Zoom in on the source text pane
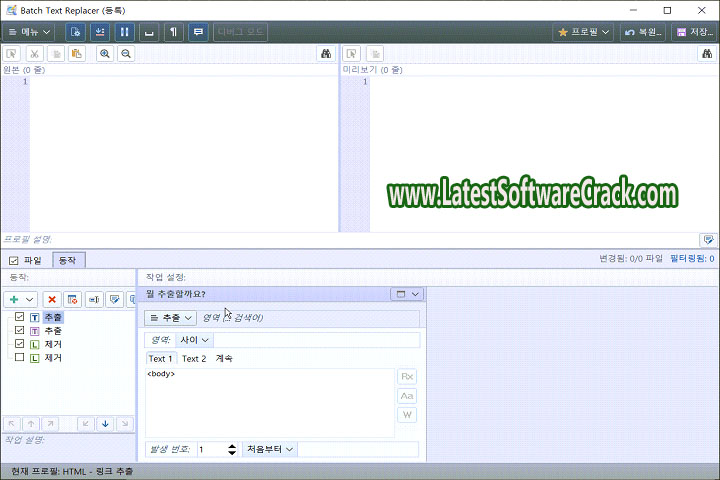 point(105,54)
